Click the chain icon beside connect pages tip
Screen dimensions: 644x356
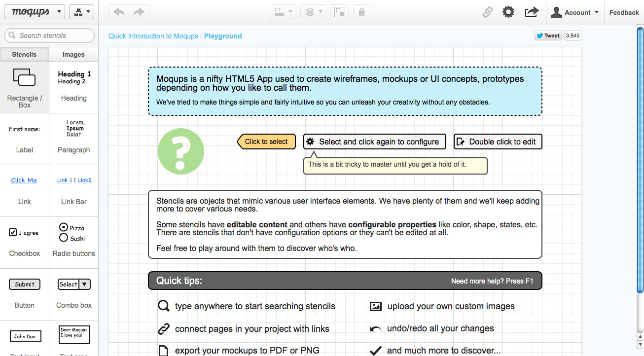[163, 328]
